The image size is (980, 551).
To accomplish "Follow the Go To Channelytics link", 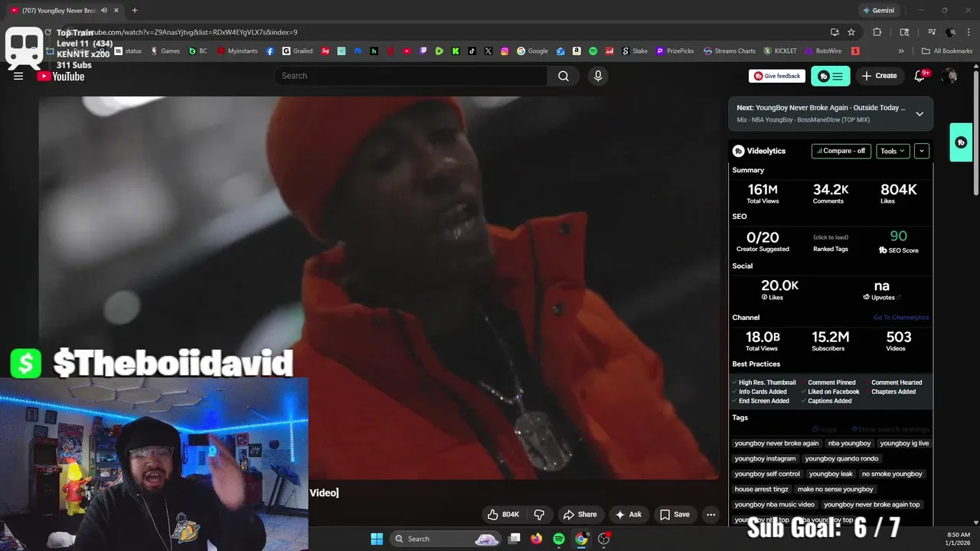I will click(901, 318).
